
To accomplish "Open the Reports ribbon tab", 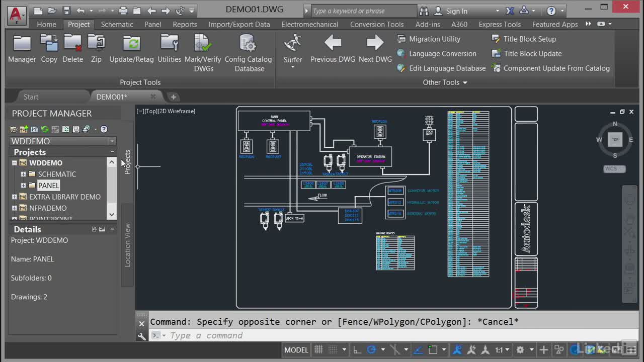I will (185, 24).
